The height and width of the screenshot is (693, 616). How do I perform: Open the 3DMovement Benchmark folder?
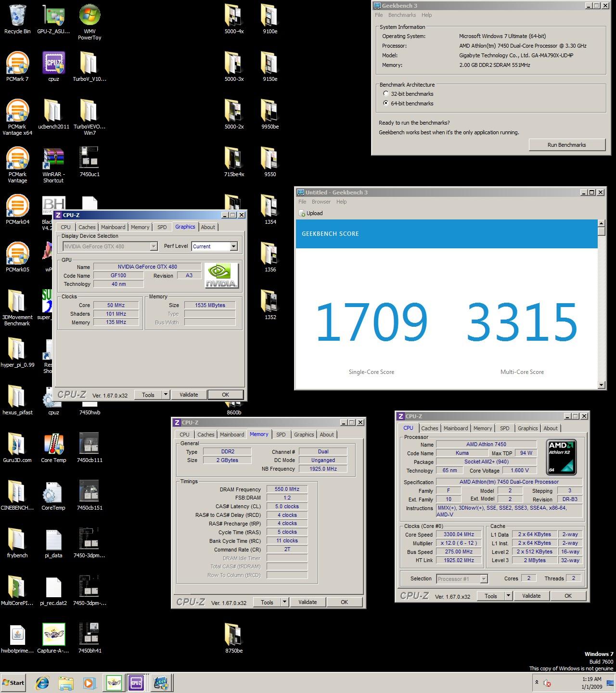click(x=17, y=308)
